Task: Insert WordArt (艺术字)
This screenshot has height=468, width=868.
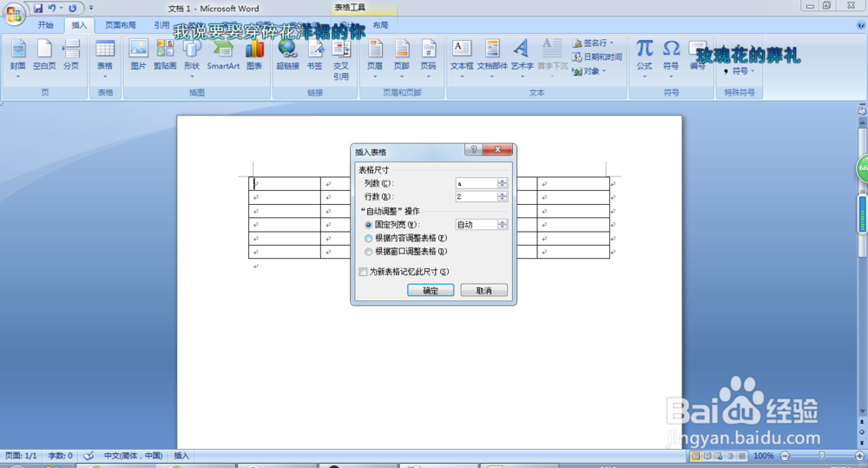Action: pos(522,59)
